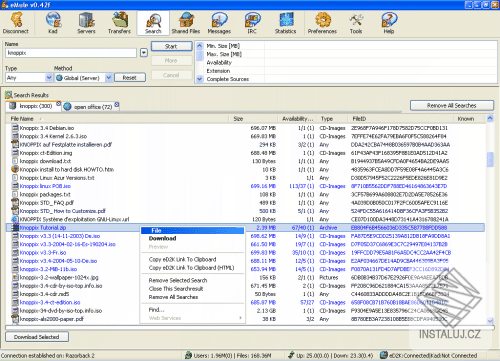
Task: Select row Knoppix ct-Edition.img
Action: pos(245,153)
